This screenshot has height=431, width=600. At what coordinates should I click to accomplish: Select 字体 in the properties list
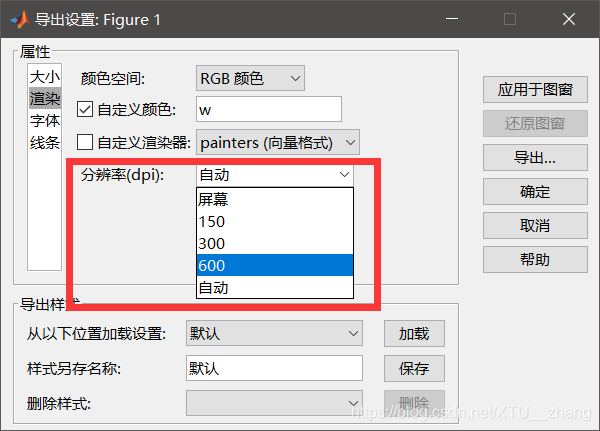45,121
